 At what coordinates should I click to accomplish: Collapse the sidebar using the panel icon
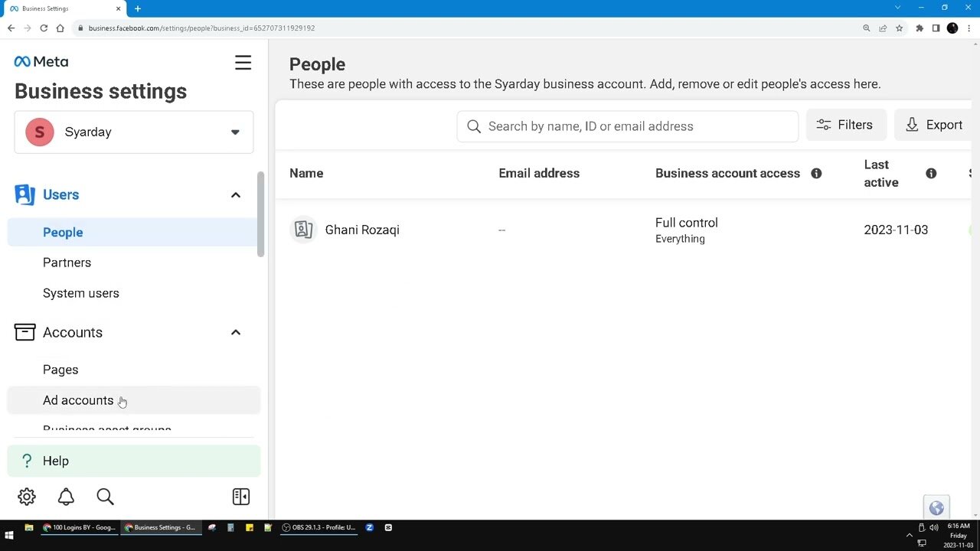[x=240, y=497]
